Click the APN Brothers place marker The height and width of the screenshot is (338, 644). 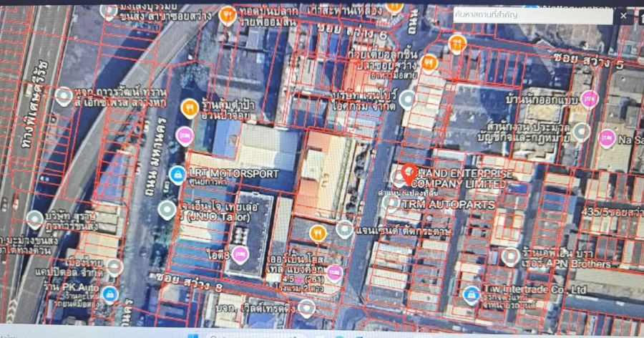[x=509, y=256]
